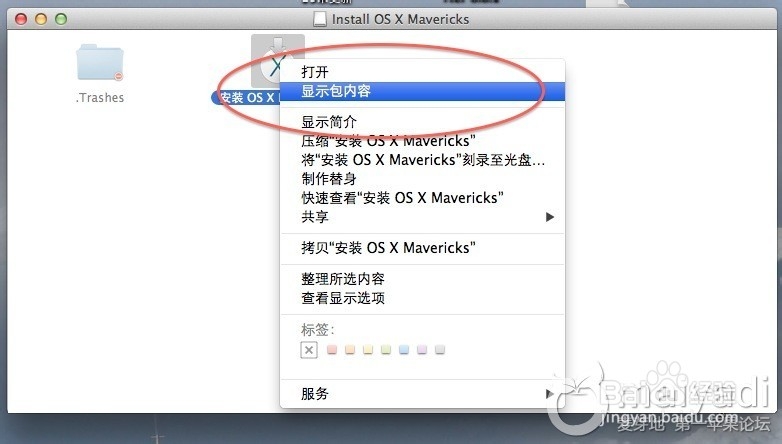
Task: Apply the gray tag color
Action: click(440, 349)
